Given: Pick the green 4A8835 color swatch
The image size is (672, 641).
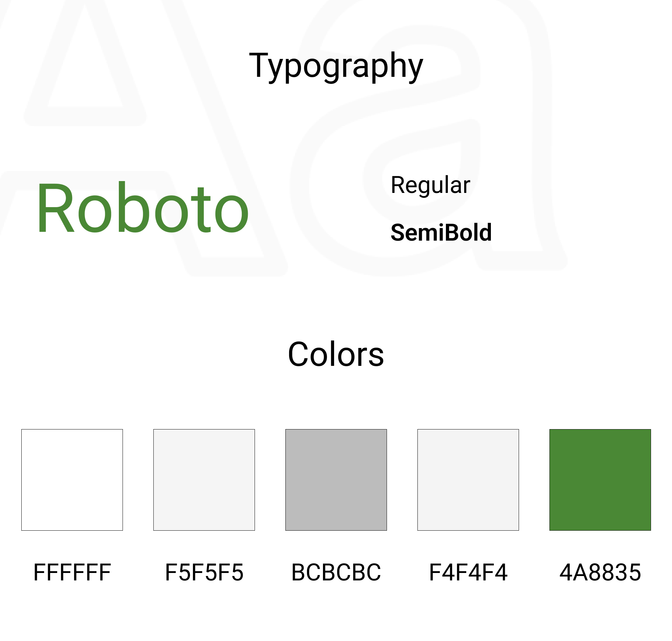Looking at the screenshot, I should 600,480.
